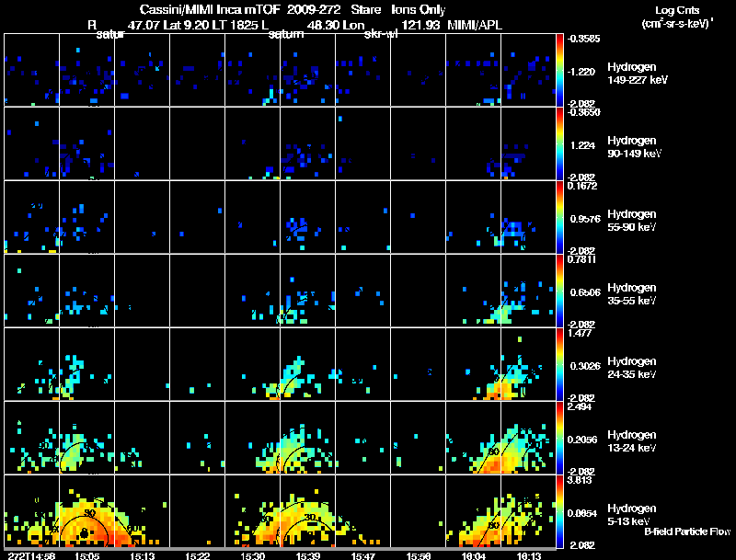This screenshot has height=560, width=736.
Task: Click the -1.220 color scale midpoint
Action: (x=581, y=72)
